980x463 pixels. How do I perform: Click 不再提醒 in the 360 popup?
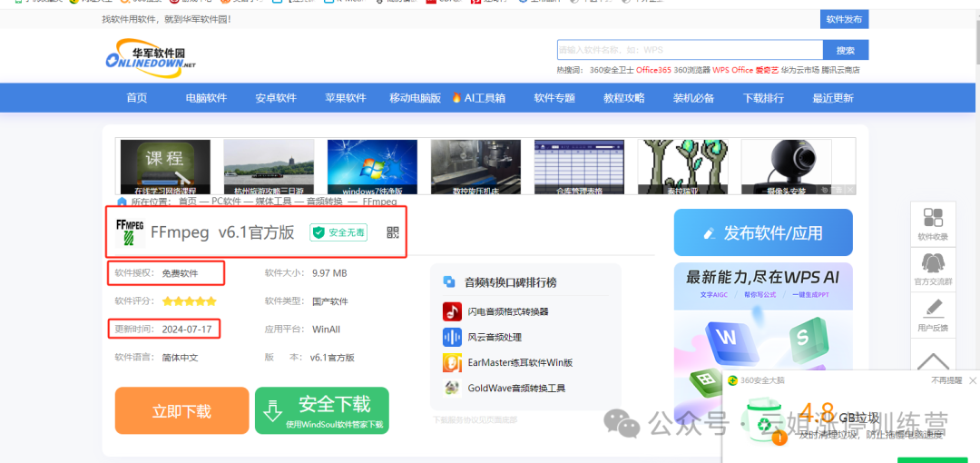(946, 380)
